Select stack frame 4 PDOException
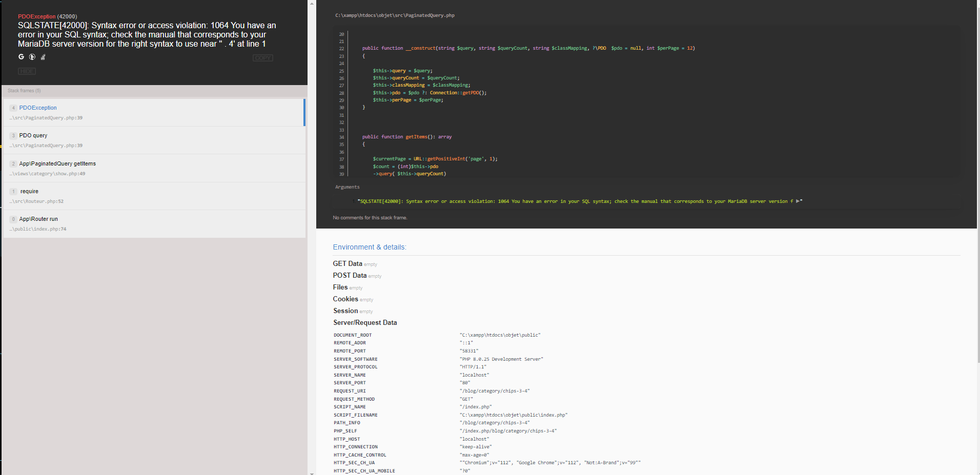Viewport: 980px width, 475px height. [x=154, y=112]
